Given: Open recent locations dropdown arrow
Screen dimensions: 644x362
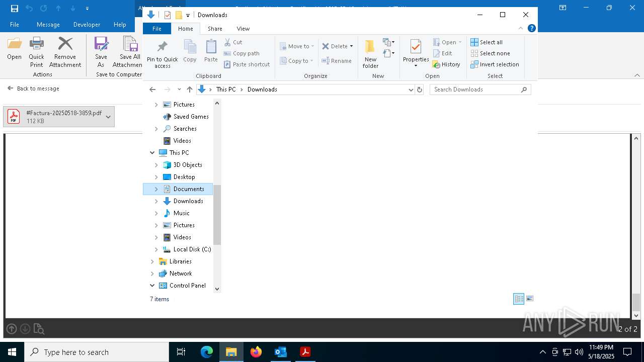Looking at the screenshot, I should coord(179,89).
